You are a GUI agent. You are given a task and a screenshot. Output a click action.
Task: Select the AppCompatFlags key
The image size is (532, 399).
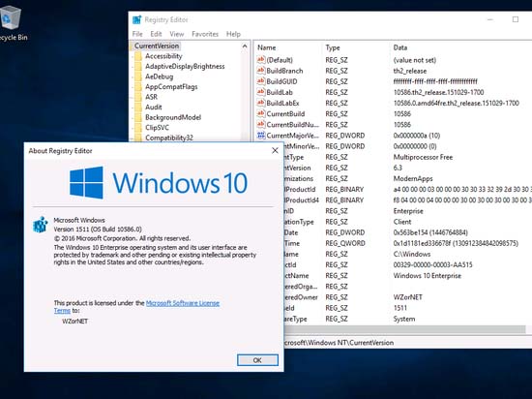[171, 86]
